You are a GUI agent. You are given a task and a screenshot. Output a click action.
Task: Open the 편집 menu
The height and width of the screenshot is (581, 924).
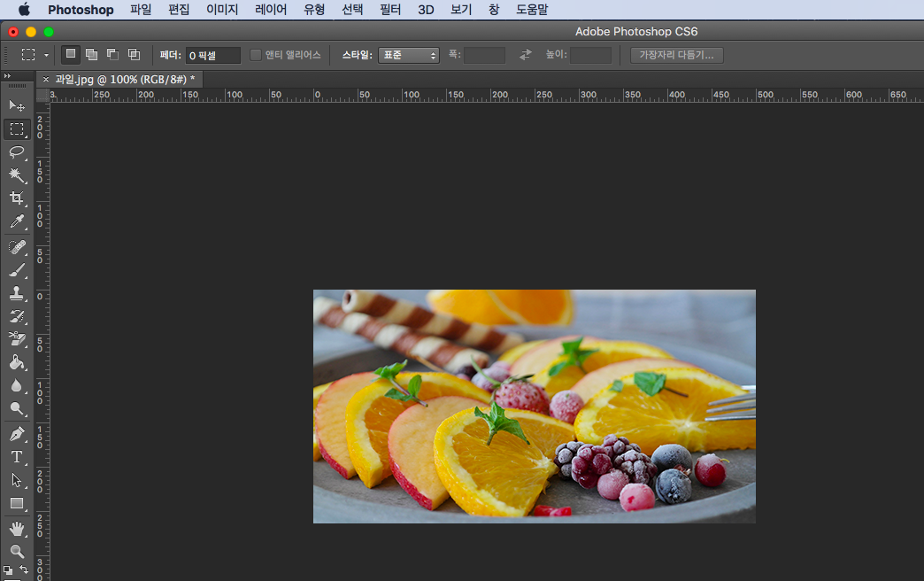click(x=179, y=10)
